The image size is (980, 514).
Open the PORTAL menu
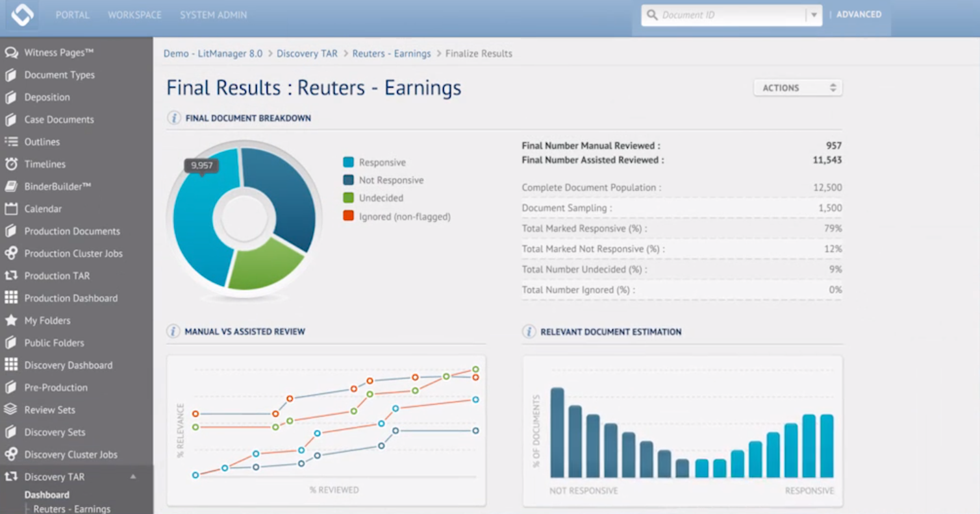tap(73, 15)
